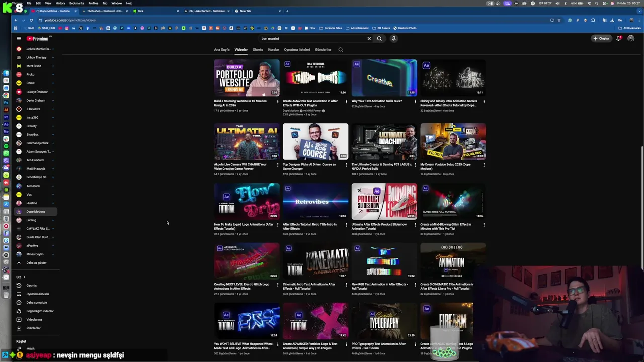
Task: Open the Ultimate AI tool video thumbnail
Action: (247, 141)
